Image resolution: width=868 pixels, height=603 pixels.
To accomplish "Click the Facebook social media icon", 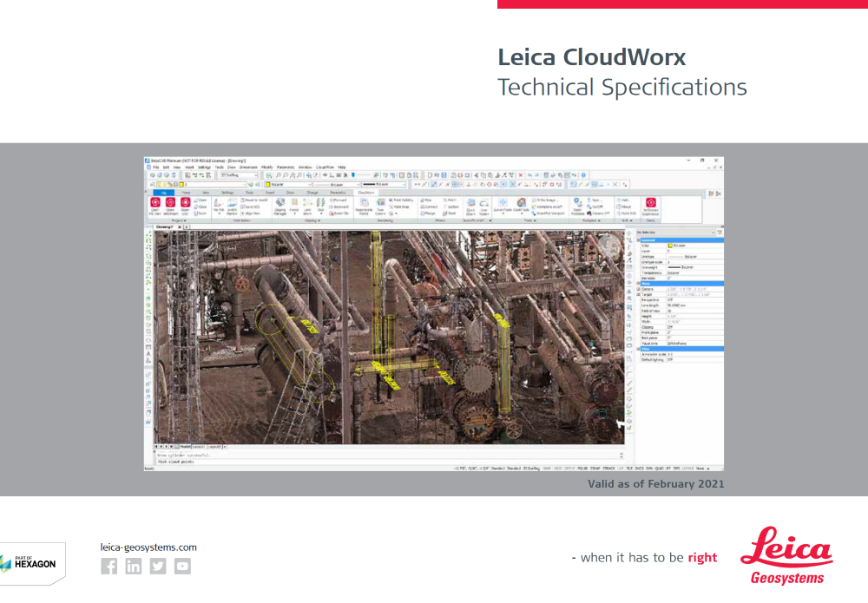I will (x=109, y=566).
